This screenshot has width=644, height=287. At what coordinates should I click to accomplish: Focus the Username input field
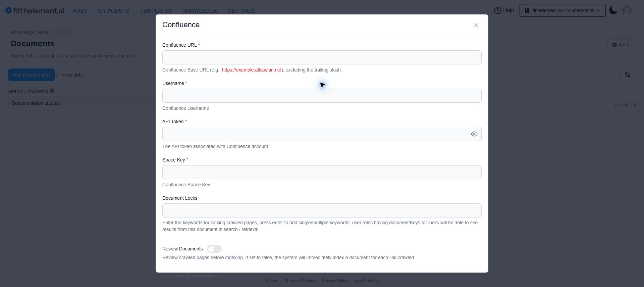point(322,96)
